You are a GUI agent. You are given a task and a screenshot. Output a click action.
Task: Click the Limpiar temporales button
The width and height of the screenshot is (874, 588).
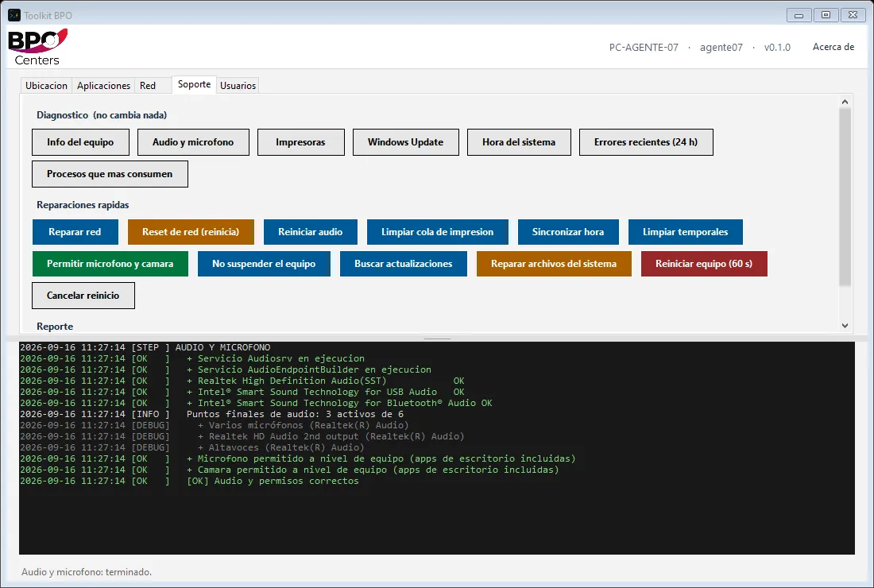686,232
